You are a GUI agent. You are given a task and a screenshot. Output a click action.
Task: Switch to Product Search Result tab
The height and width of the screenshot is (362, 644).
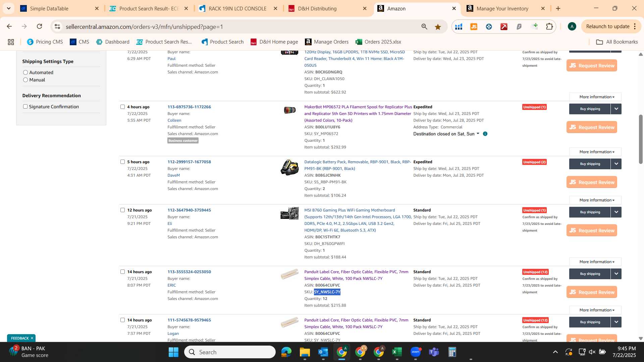point(149,8)
